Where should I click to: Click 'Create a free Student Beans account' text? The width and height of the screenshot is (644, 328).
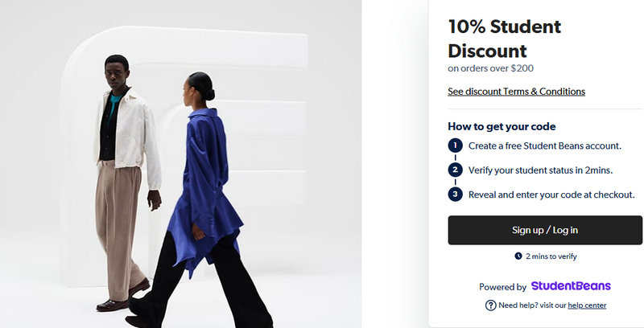[x=545, y=146]
